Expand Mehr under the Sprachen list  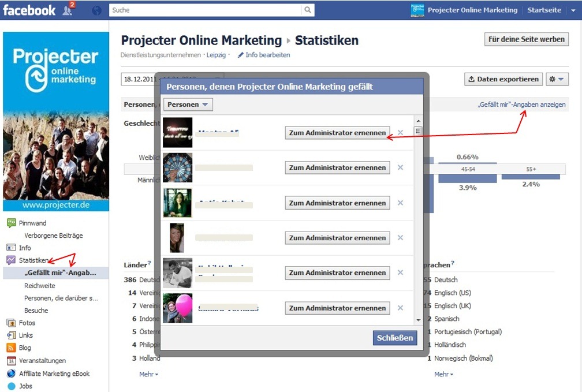pos(443,374)
